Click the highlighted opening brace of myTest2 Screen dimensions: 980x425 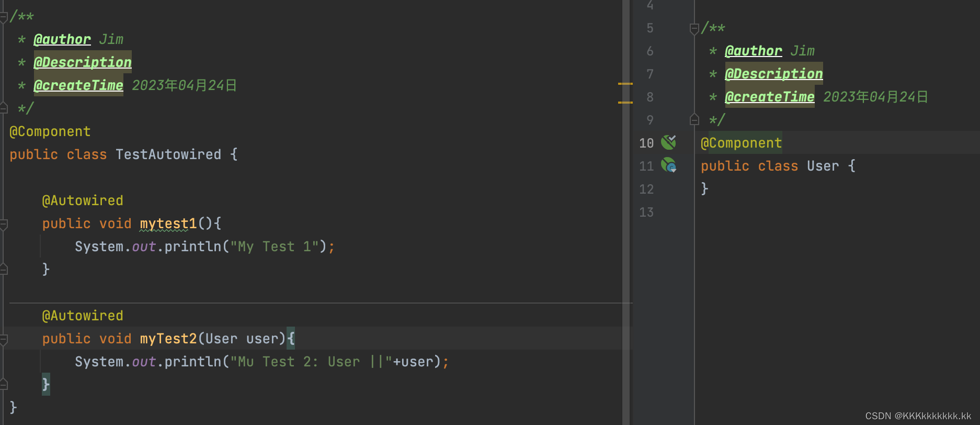click(291, 339)
